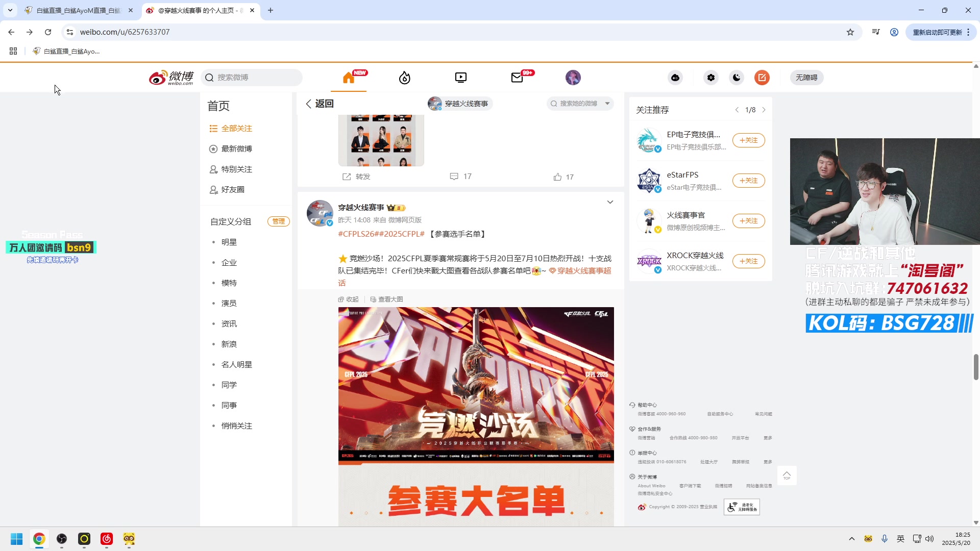Open the 新浪 group
The width and height of the screenshot is (980, 551).
(229, 344)
